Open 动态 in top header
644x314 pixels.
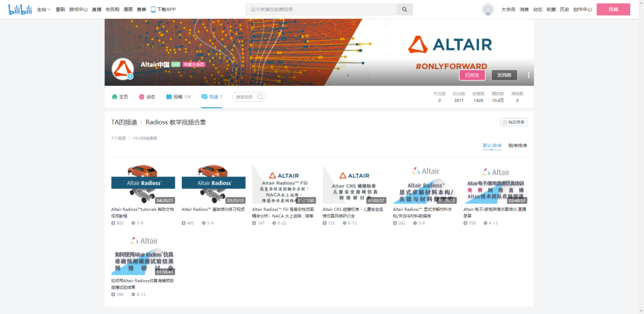(538, 10)
